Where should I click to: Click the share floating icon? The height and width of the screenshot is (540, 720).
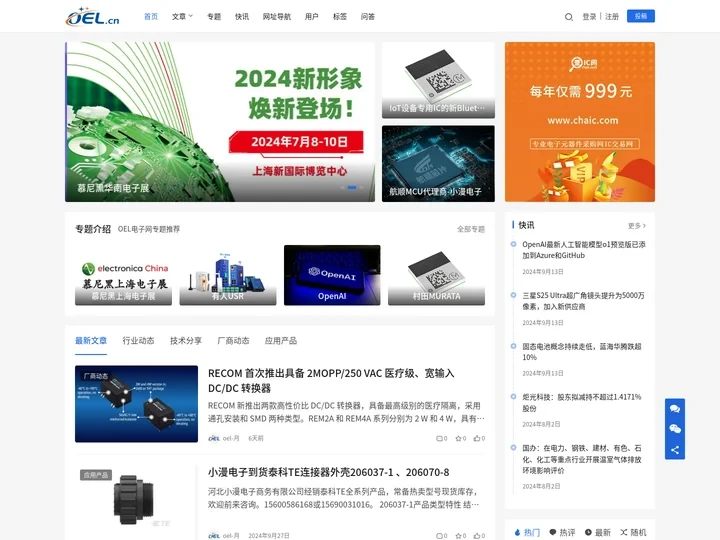[675, 450]
